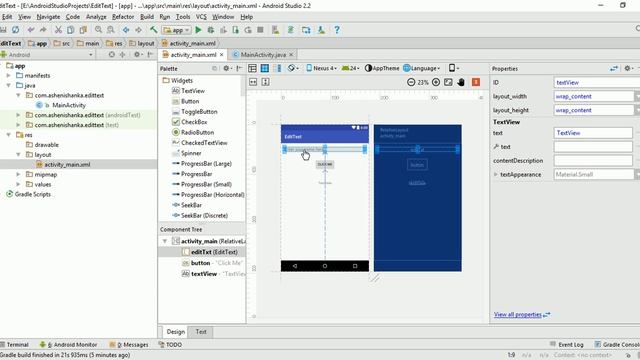
Task: Zoom out the layout design canvas
Action: 411,82
